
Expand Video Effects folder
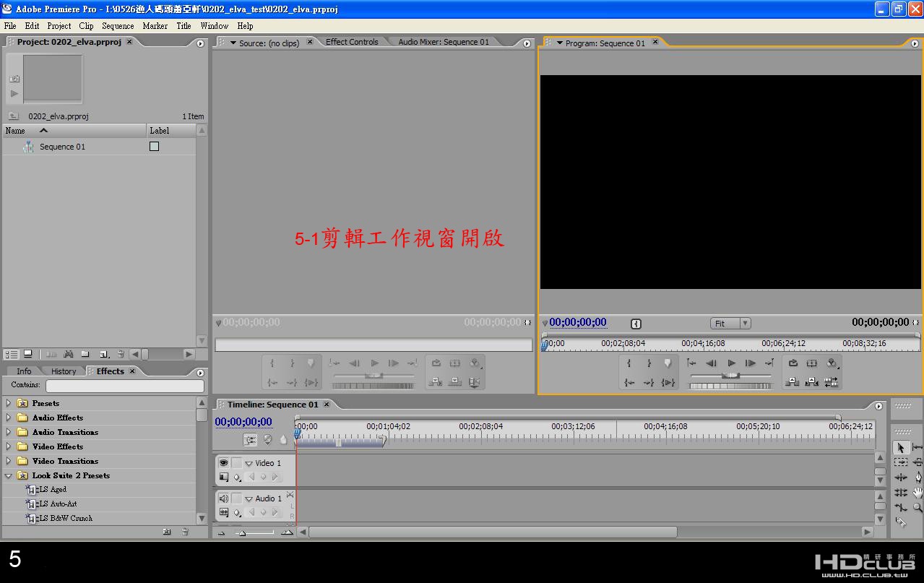[x=9, y=446]
